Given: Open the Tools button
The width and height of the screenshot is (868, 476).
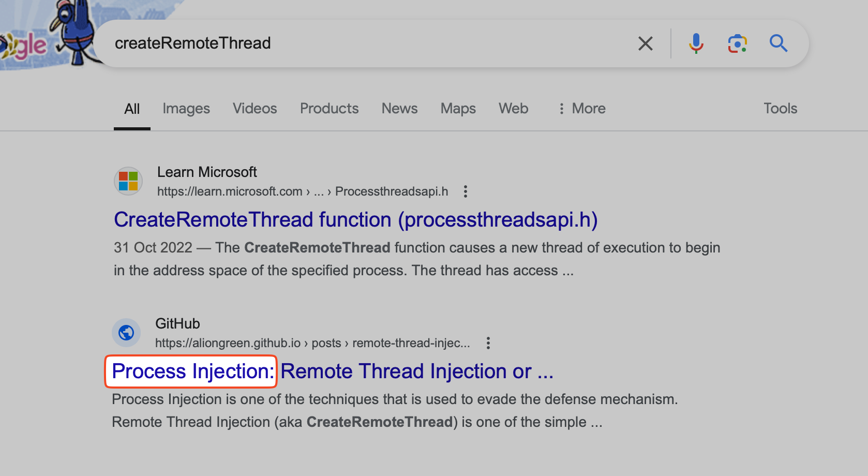Looking at the screenshot, I should 780,109.
